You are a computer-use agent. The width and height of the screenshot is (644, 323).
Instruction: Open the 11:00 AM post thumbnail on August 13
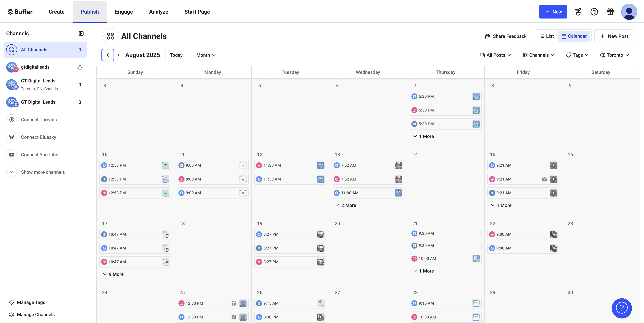coord(398,193)
